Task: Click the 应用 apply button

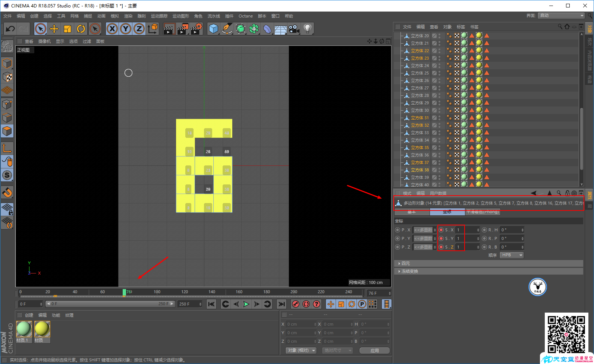Action: pyautogui.click(x=375, y=350)
